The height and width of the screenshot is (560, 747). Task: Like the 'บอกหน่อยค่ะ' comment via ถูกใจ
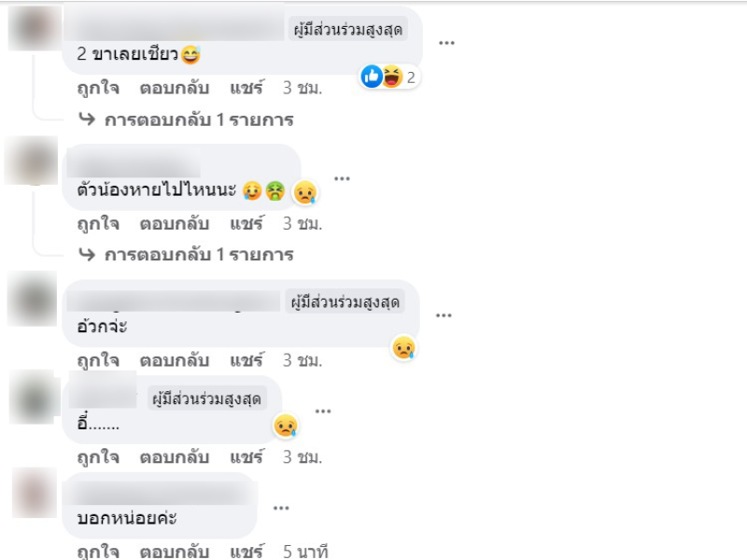(98, 552)
